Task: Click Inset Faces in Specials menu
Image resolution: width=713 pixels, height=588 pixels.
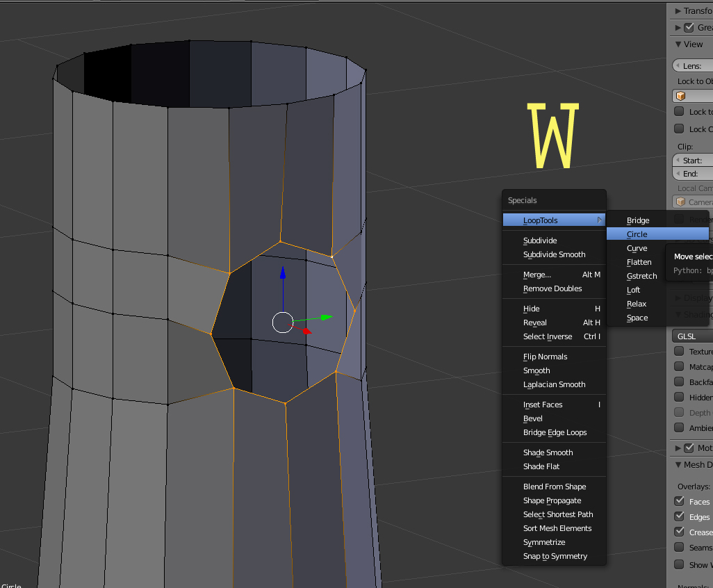Action: [543, 405]
